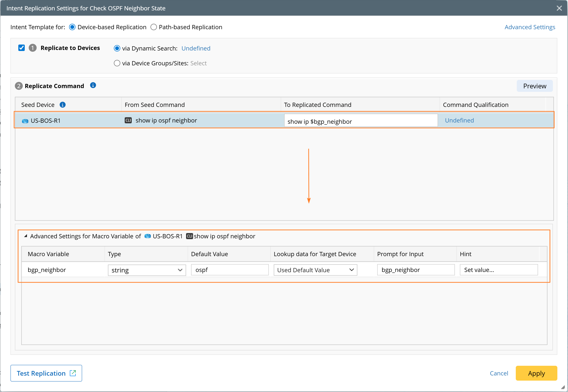Click the Replicate Command info icon
The image size is (568, 392).
click(93, 85)
